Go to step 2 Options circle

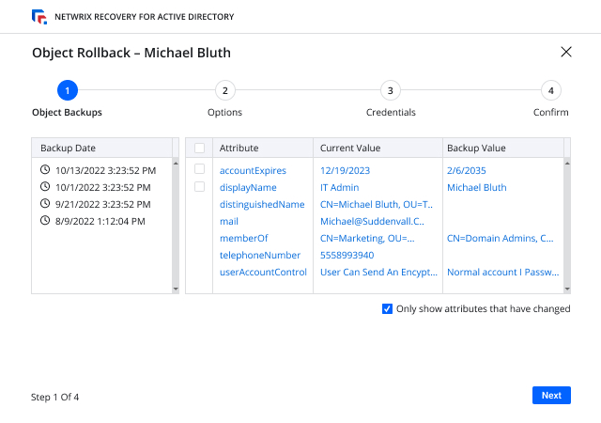[225, 91]
